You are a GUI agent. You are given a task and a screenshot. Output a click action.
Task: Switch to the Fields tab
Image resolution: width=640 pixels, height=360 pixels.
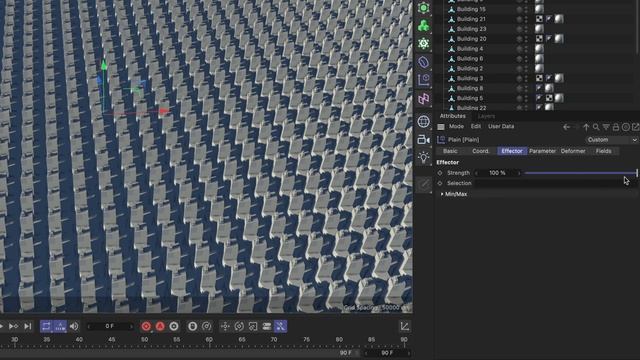click(603, 151)
